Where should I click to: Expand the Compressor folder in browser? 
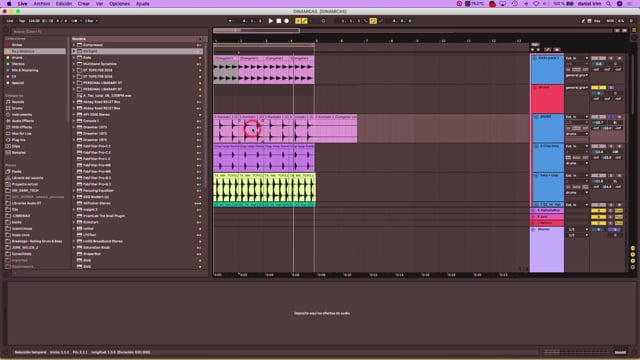(x=74, y=45)
